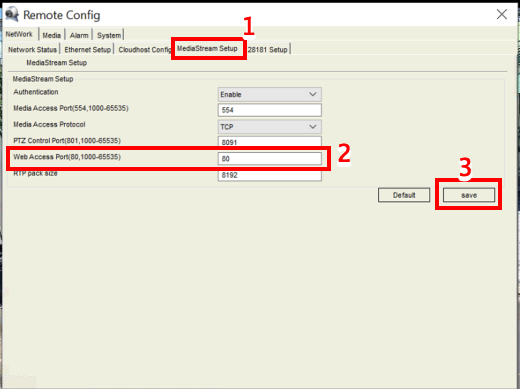Click the RTP pack size field showing 8192

[270, 175]
